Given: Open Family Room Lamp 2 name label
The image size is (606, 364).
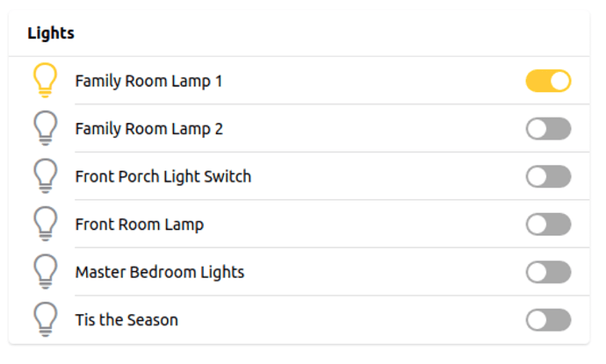Looking at the screenshot, I should click(148, 130).
